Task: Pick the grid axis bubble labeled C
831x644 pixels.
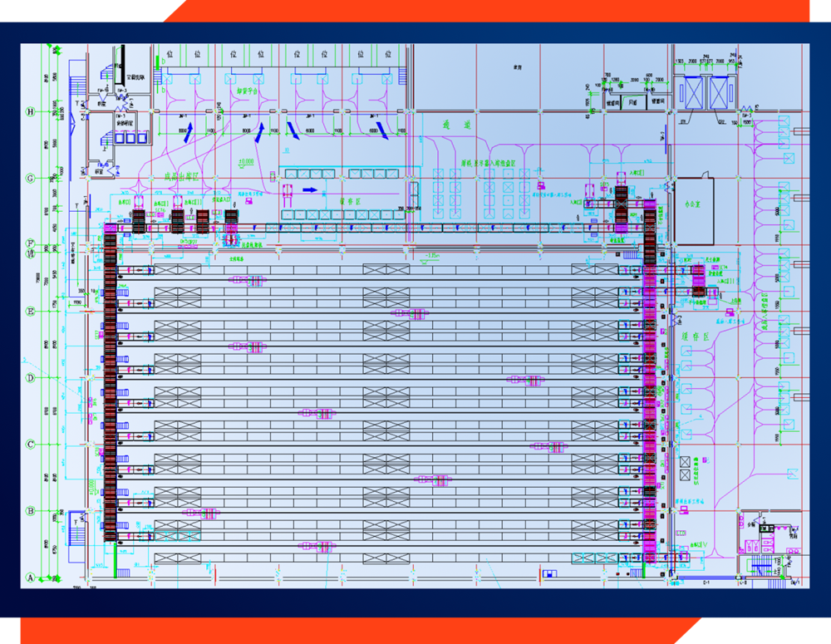Action: 32,445
